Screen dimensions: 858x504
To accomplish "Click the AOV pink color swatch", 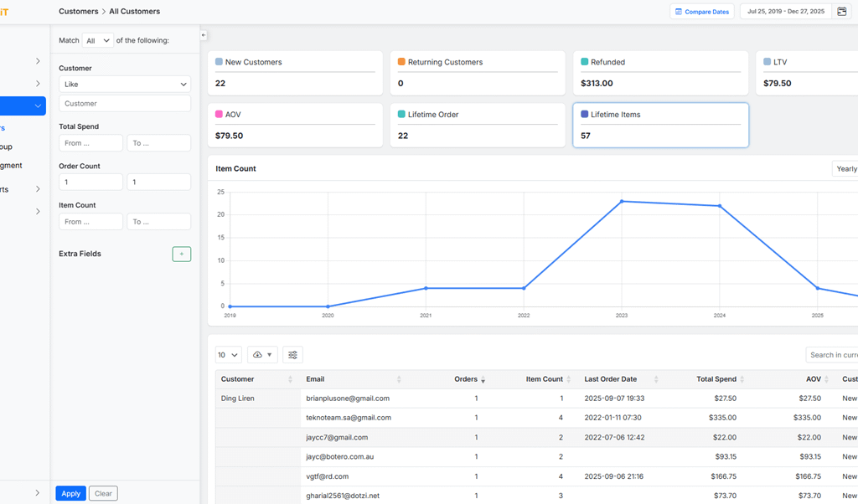I will pos(220,115).
